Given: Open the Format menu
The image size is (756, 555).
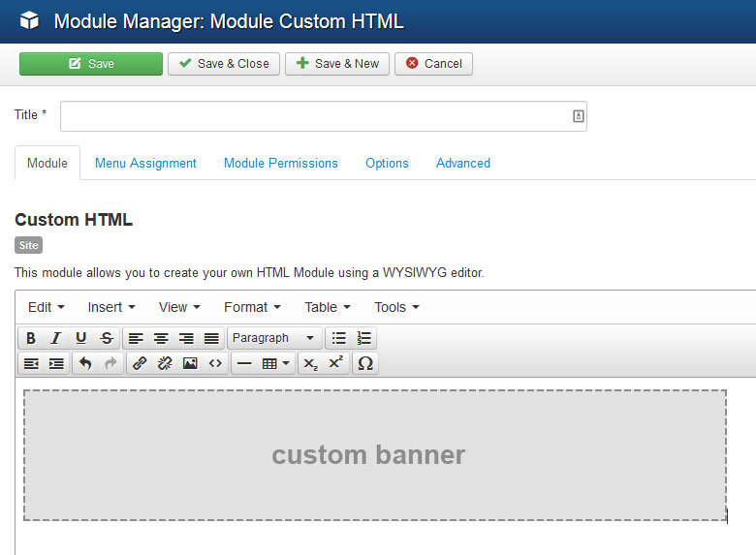Looking at the screenshot, I should tap(252, 307).
